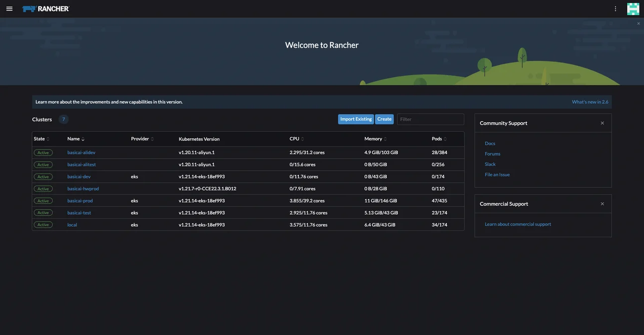Click the Rancher logo
This screenshot has height=335, width=644.
point(46,9)
